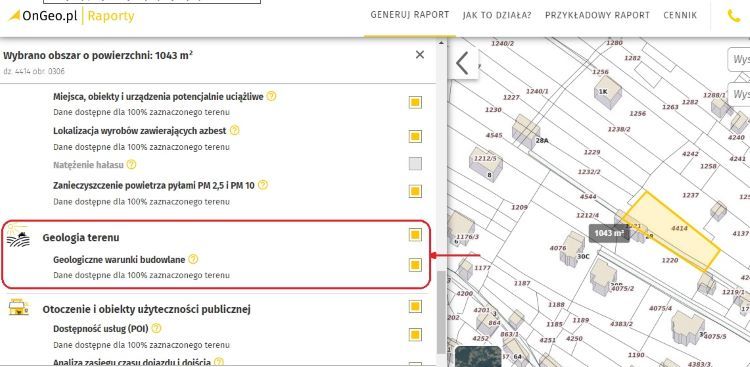Click building 1K on the map
Viewport: 750px width, 367px height.
click(x=607, y=92)
